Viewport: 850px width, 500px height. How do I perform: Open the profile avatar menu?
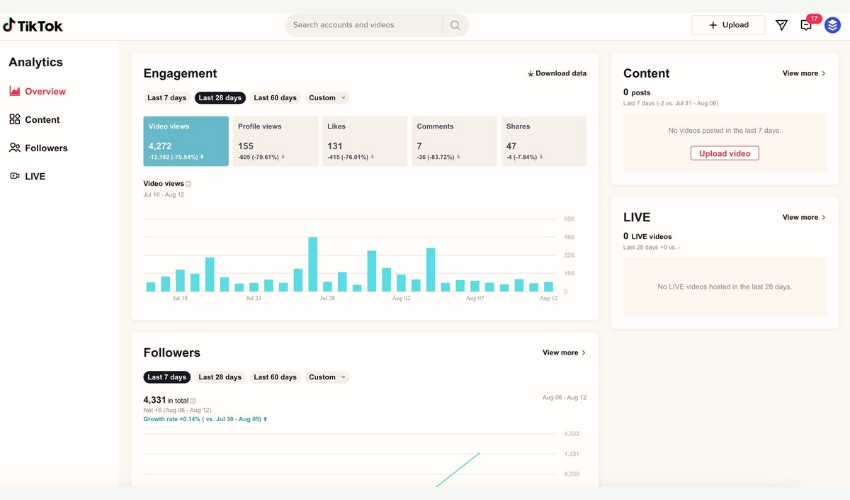click(x=832, y=25)
